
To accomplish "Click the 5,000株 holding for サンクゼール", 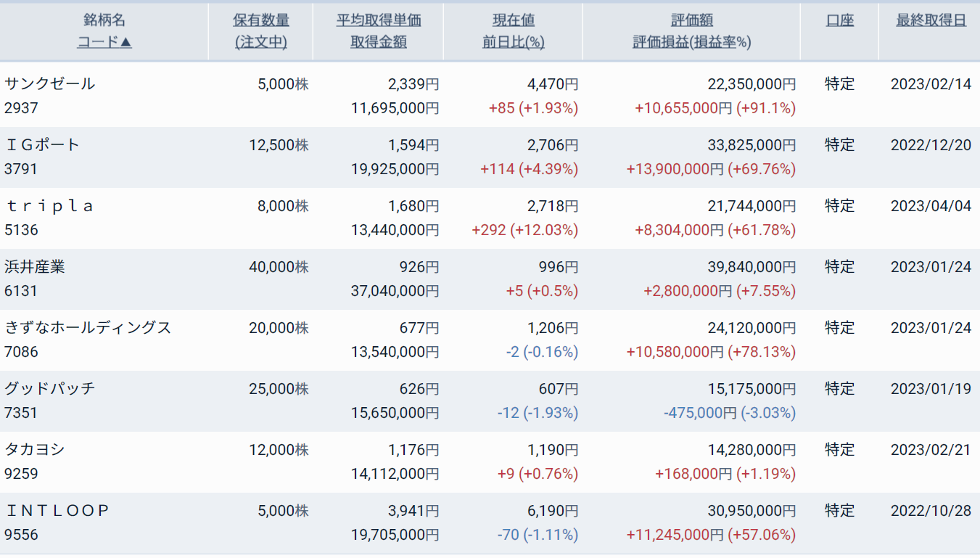I will click(x=283, y=83).
